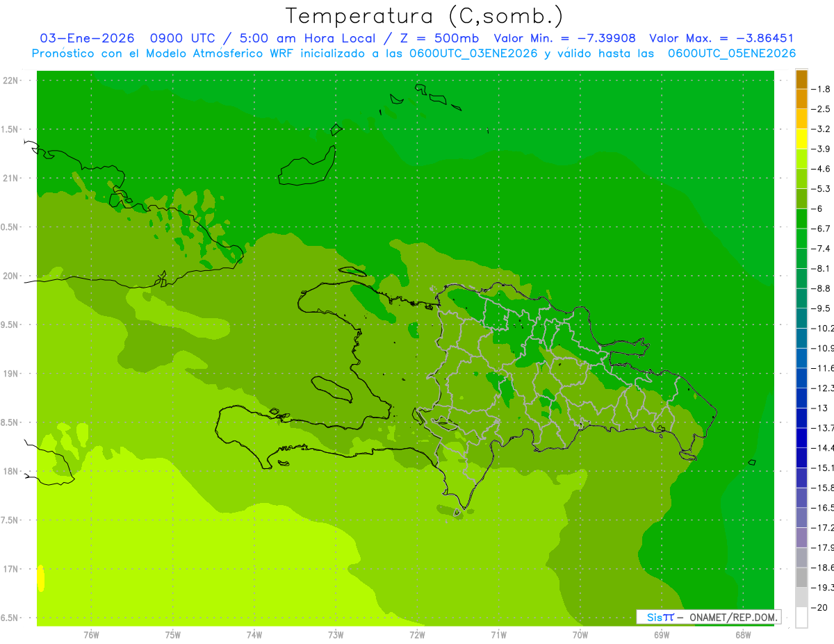This screenshot has width=834, height=644.
Task: Click the '-6.7' legend value
Action: (x=821, y=229)
